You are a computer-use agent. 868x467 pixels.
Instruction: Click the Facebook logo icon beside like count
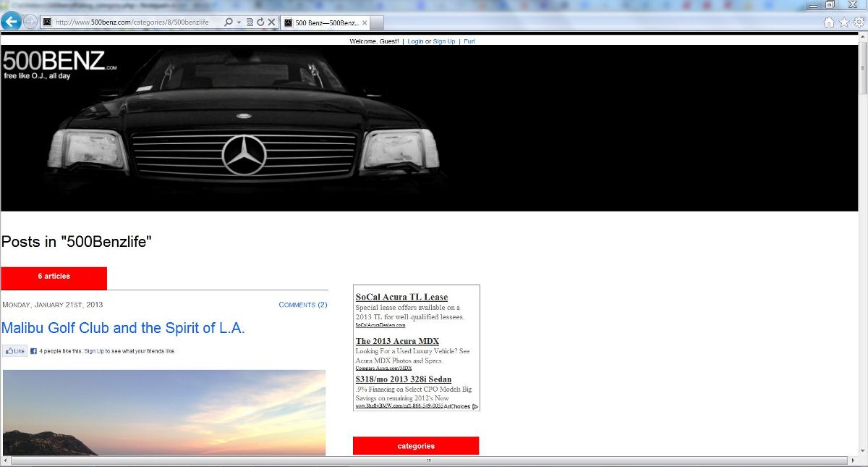coord(33,351)
